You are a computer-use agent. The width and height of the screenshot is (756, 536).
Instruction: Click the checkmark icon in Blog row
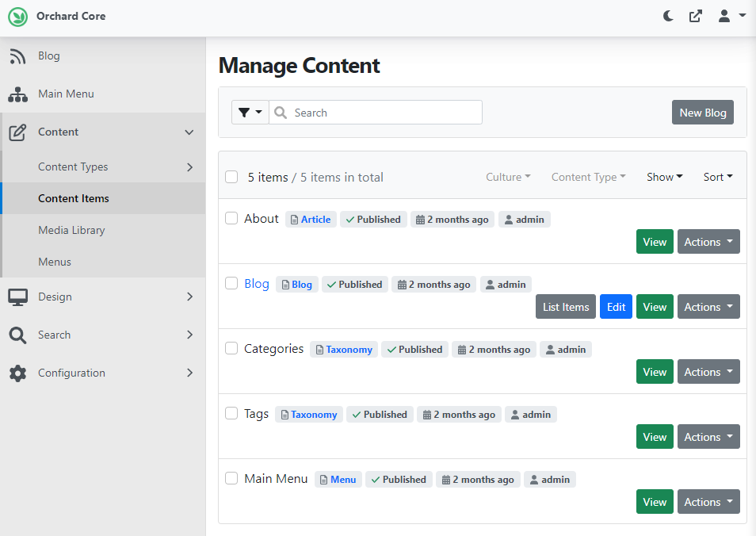point(332,285)
